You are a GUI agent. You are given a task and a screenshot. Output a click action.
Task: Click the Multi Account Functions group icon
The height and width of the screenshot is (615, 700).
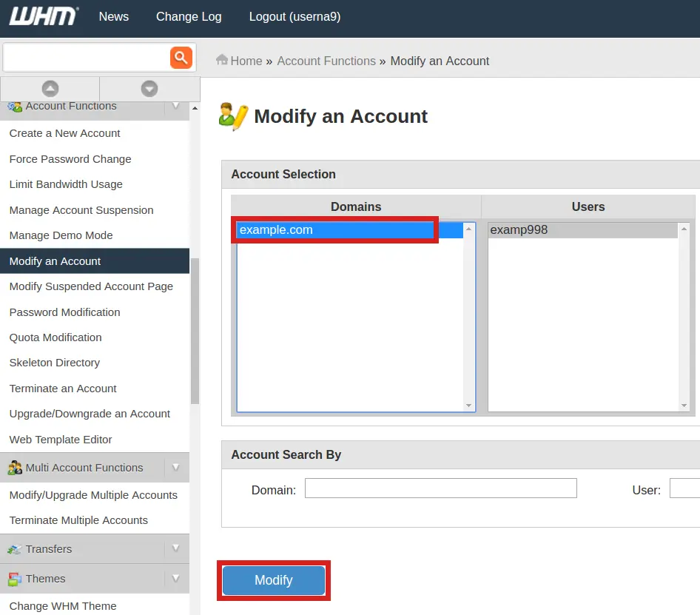click(x=16, y=467)
